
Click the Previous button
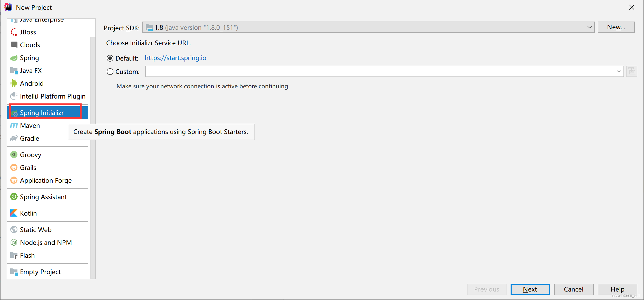[x=486, y=289]
